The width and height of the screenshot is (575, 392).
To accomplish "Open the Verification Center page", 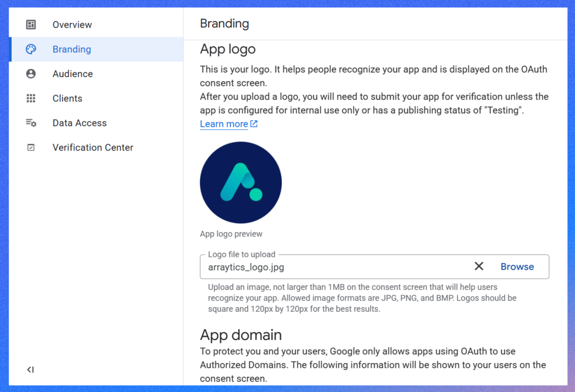I will pos(96,147).
